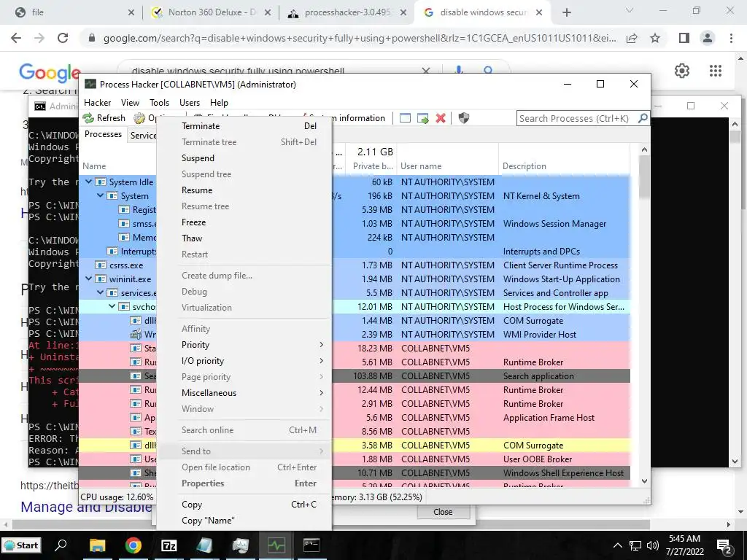This screenshot has height=560, width=747.
Task: Collapse the wininit.exe tree node
Action: tap(89, 279)
